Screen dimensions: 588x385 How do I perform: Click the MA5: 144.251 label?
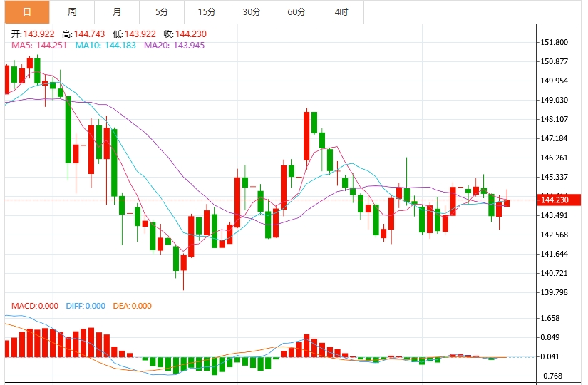[x=39, y=46]
